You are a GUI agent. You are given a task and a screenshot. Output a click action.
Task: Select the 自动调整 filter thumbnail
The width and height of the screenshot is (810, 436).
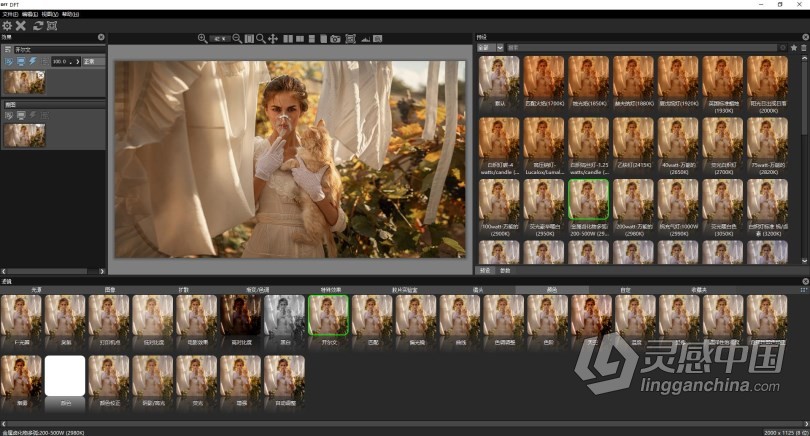point(285,376)
